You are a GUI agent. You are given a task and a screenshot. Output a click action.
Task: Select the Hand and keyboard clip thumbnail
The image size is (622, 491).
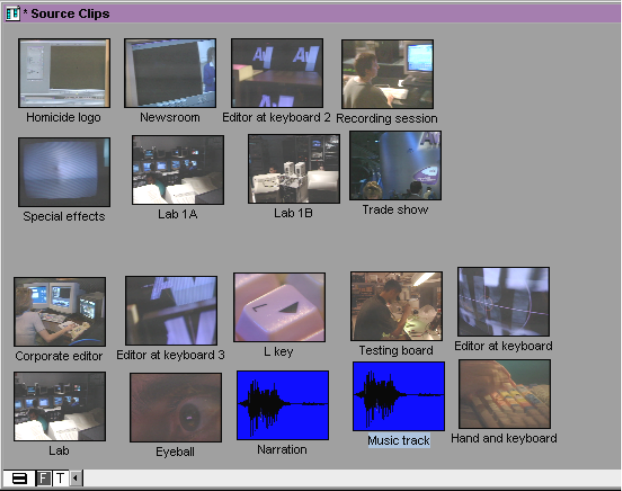click(505, 394)
